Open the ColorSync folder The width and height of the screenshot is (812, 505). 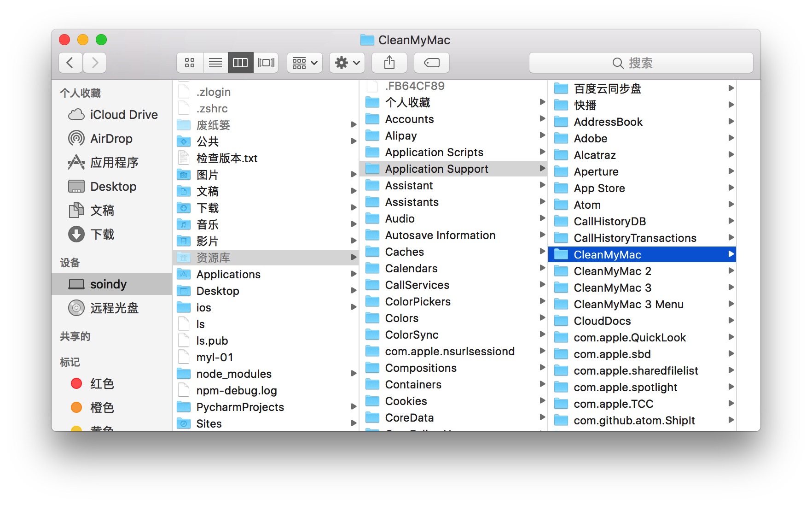click(x=454, y=335)
